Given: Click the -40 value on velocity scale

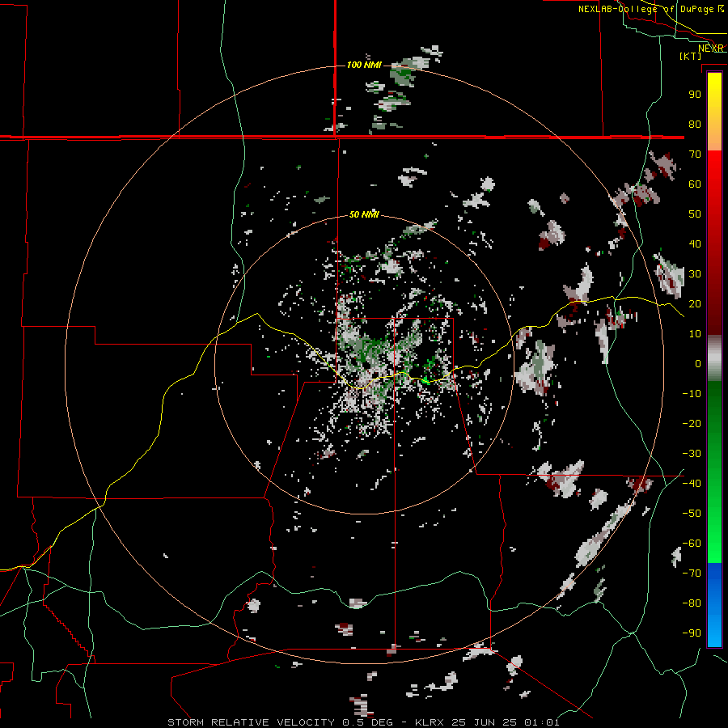Looking at the screenshot, I should coord(692,484).
